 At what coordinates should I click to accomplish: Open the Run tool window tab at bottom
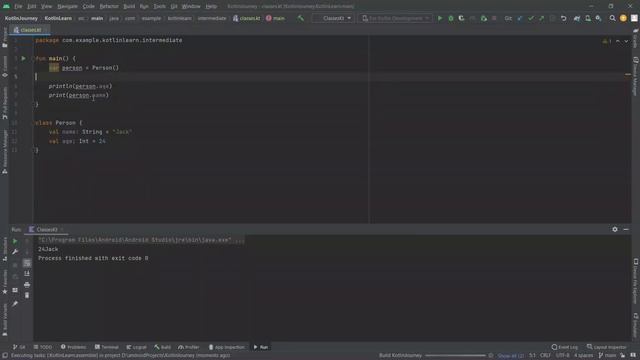click(261, 347)
